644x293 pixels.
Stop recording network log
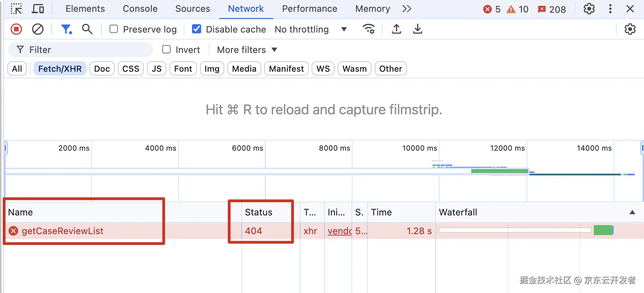(x=16, y=29)
